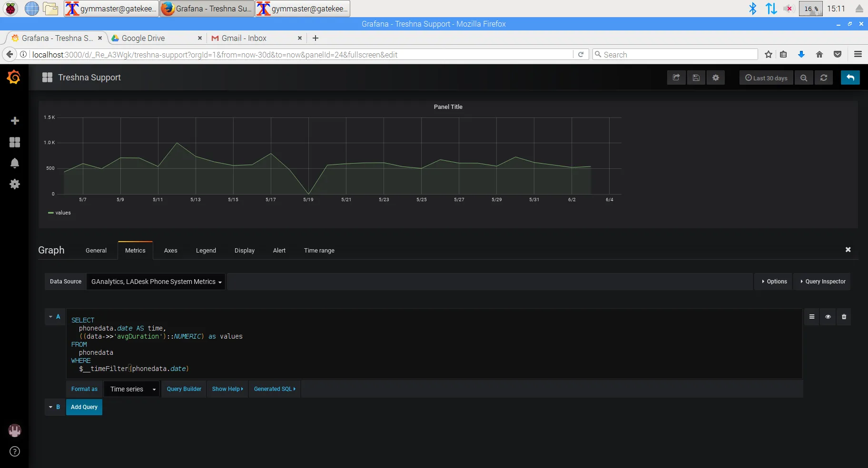
Task: Click the Add Query button
Action: point(84,407)
